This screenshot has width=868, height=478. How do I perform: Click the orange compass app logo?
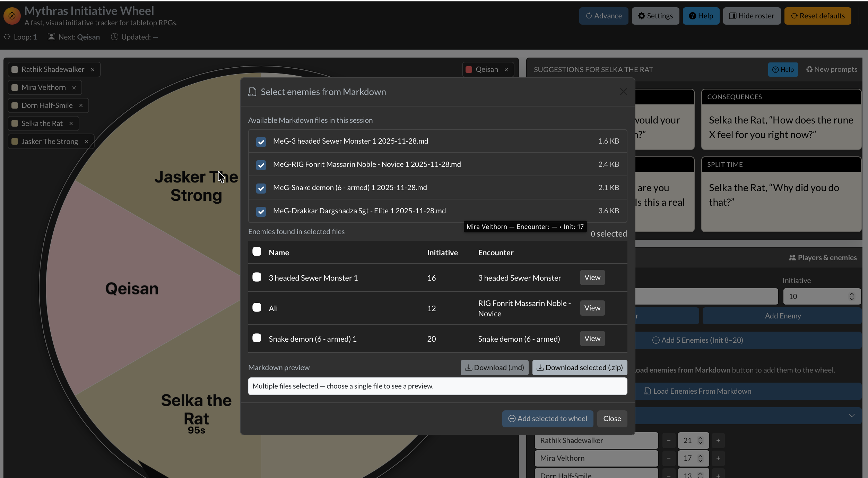pos(12,16)
